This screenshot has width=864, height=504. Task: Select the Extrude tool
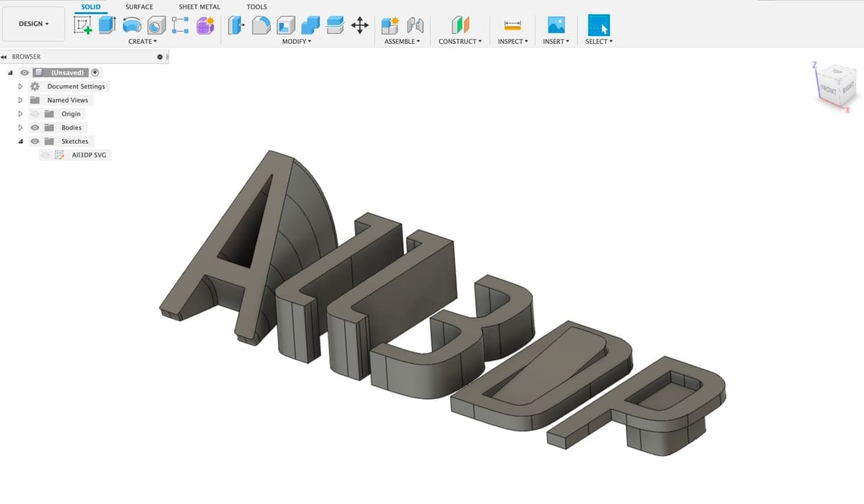tap(107, 25)
